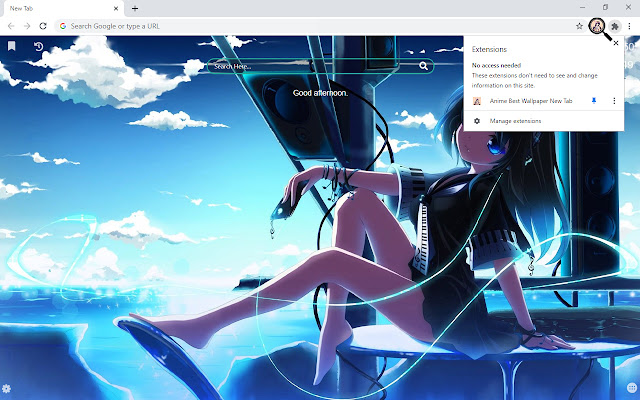The width and height of the screenshot is (640, 400).
Task: Click the Manage extensions gear icon
Action: click(477, 121)
